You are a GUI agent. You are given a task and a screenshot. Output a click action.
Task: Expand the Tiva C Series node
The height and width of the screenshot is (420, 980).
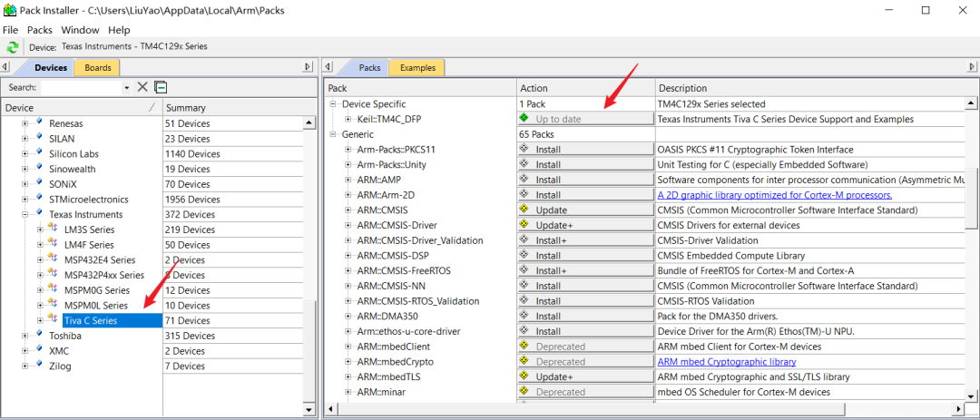pos(40,320)
